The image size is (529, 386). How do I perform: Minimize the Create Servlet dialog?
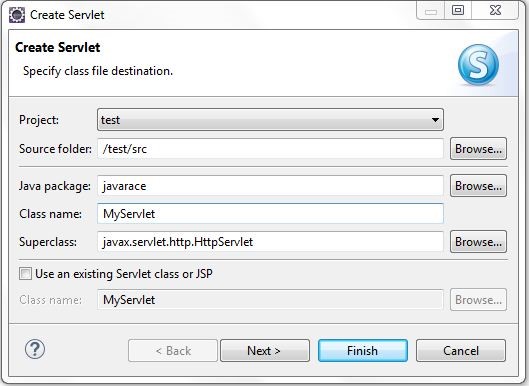pyautogui.click(x=431, y=10)
